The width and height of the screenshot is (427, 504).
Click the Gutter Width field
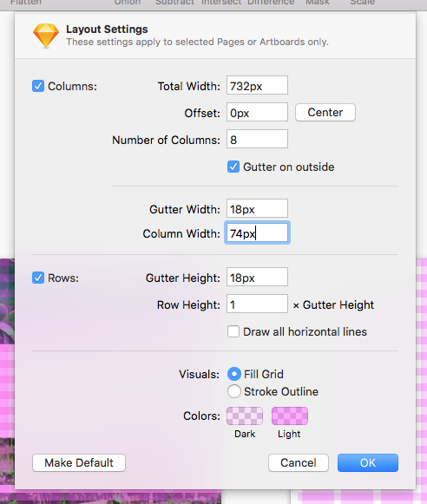point(257,208)
